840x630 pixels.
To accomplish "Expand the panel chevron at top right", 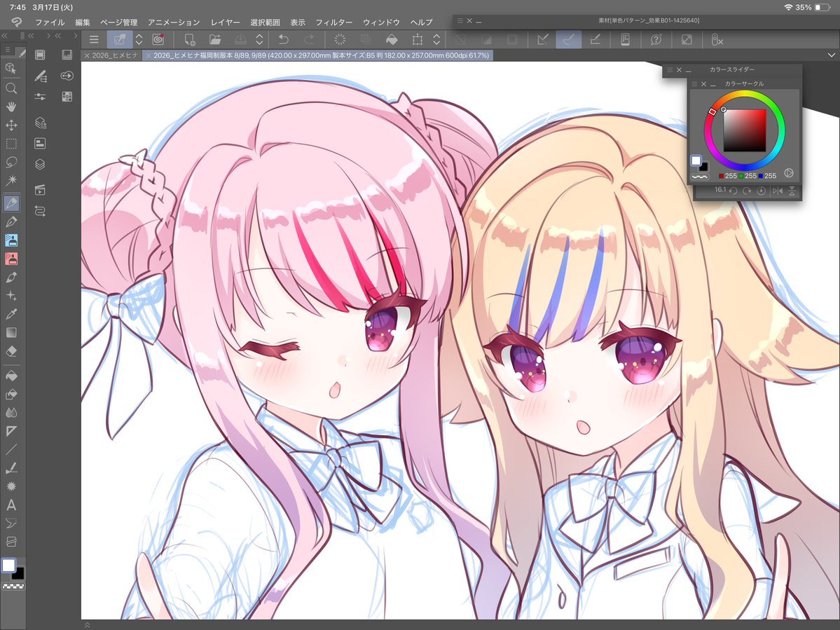I will (832, 53).
